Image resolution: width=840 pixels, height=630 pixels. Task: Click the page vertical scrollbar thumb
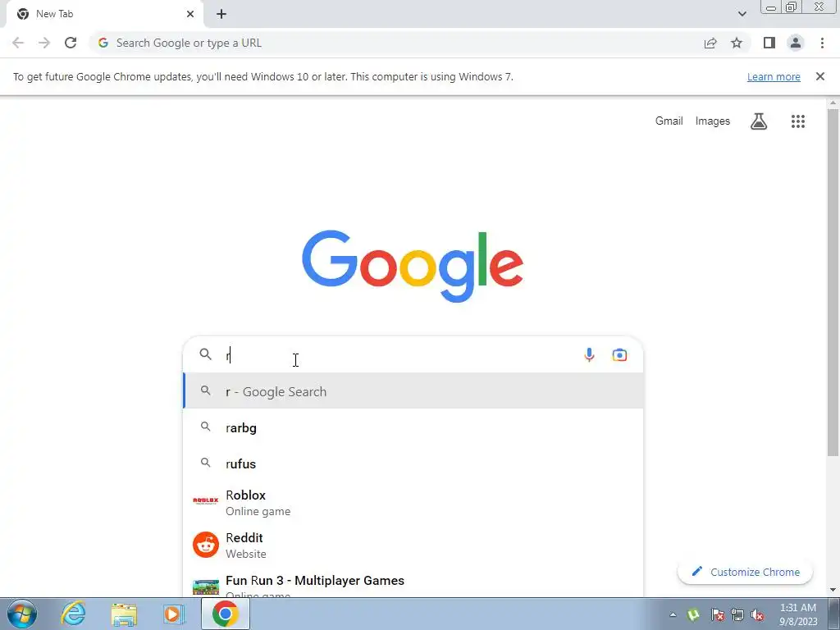pyautogui.click(x=833, y=282)
